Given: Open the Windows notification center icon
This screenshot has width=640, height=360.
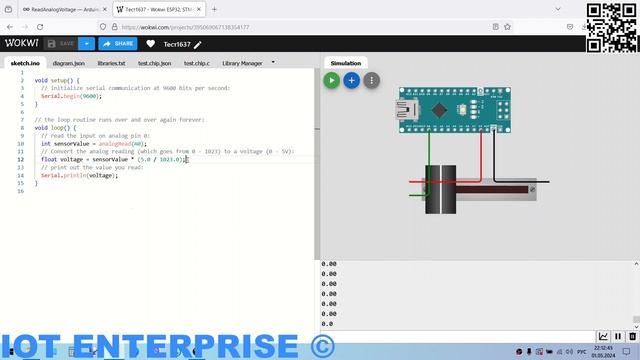Looking at the screenshot, I should click(627, 351).
